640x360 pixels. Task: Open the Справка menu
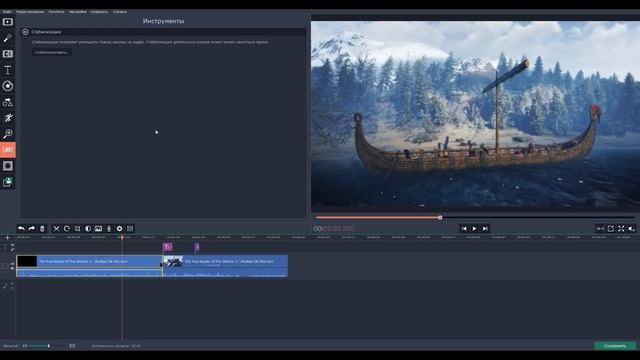tap(120, 12)
